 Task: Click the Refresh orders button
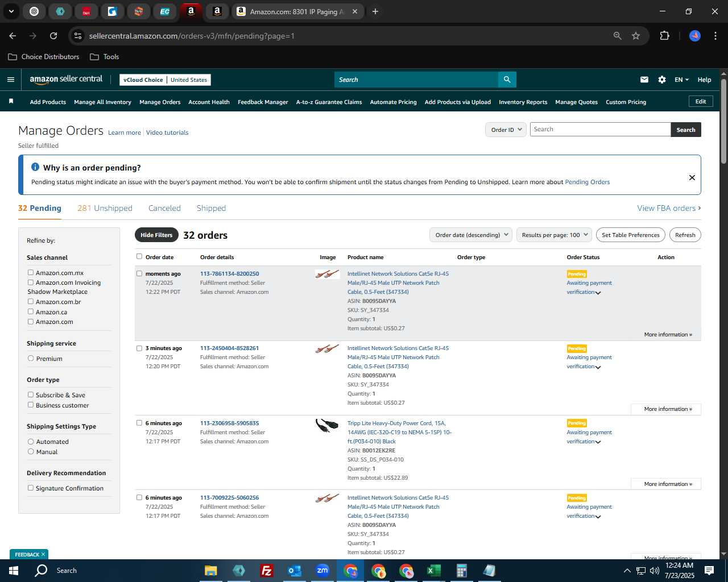(x=685, y=235)
